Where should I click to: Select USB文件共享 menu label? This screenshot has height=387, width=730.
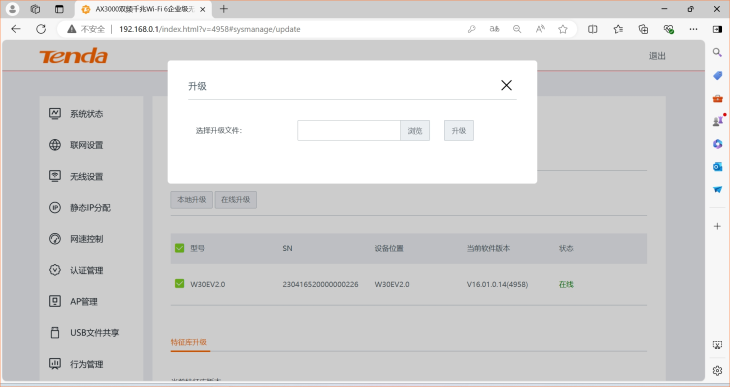(95, 333)
